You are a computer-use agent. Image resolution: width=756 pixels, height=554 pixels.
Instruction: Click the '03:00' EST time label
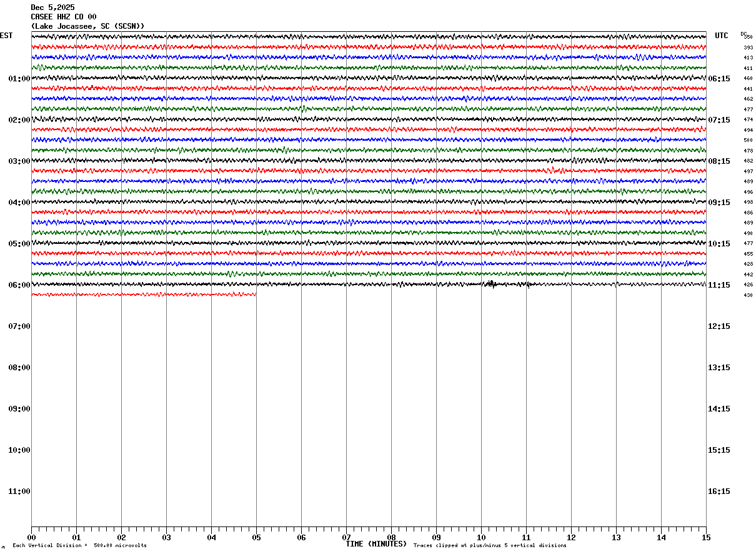[19, 161]
